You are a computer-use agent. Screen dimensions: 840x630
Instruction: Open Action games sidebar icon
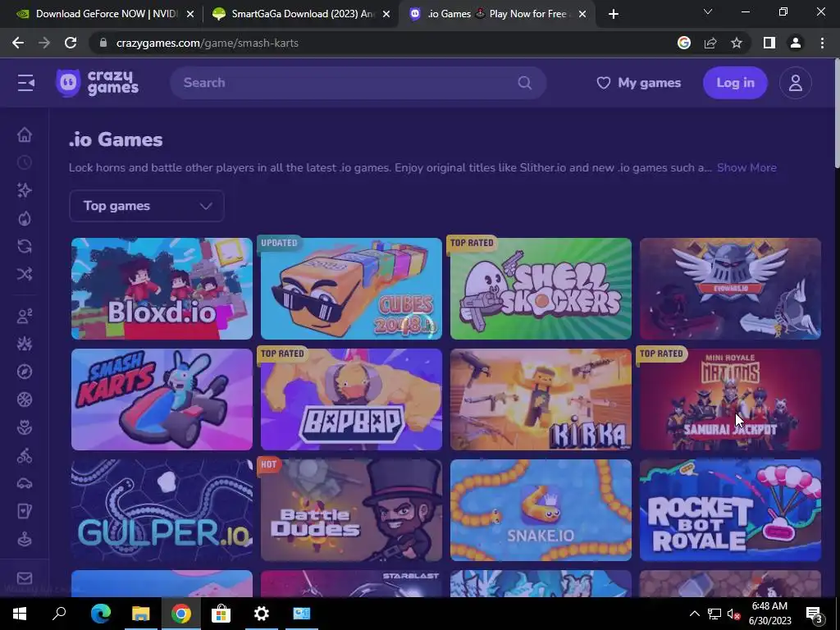pos(25,344)
